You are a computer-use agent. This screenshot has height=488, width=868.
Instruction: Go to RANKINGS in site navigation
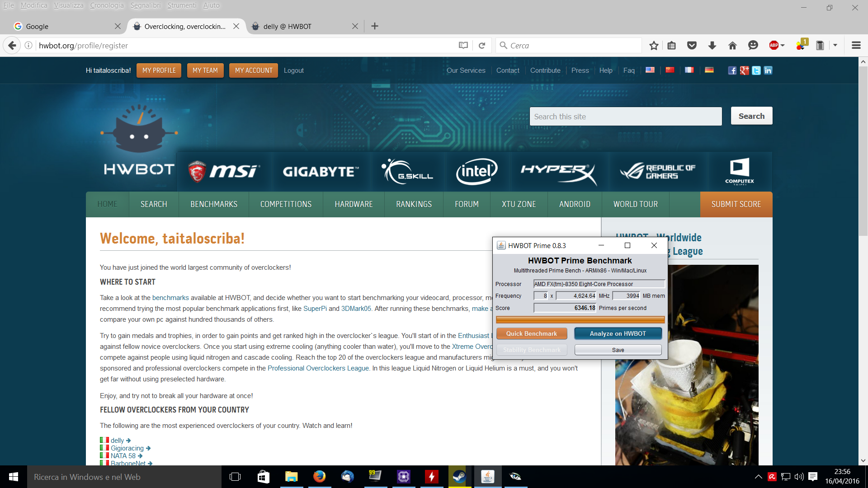(414, 204)
